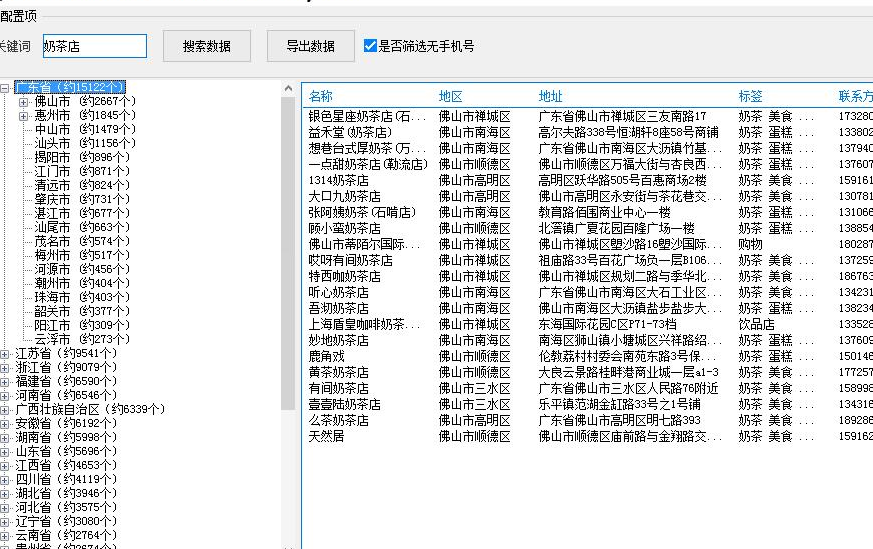The height and width of the screenshot is (549, 873).
Task: Select the 听心奶茶店 row
Action: coord(587,292)
